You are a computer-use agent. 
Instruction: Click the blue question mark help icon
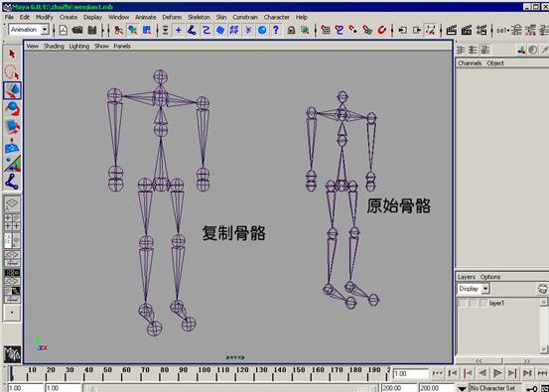(x=276, y=30)
